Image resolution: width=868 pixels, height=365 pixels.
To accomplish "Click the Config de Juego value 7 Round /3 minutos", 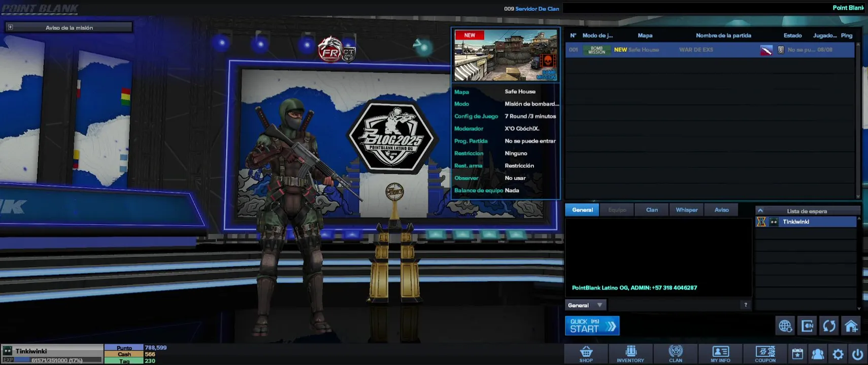I will tap(530, 116).
